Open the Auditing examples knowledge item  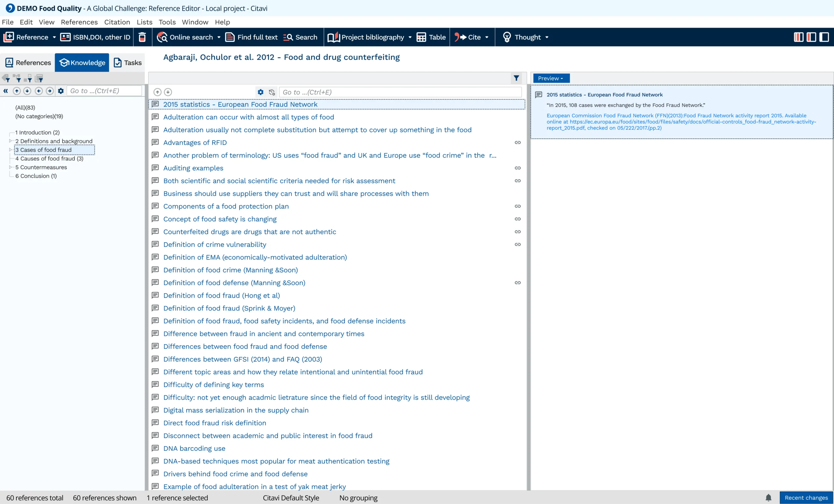pos(193,168)
